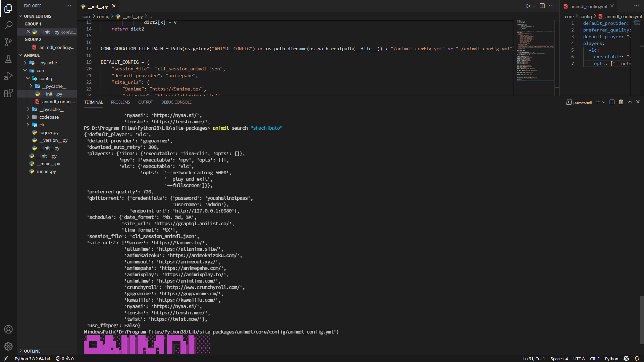Screen dimensions: 644x362
Task: Toggle split terminal icon
Action: pos(612,102)
